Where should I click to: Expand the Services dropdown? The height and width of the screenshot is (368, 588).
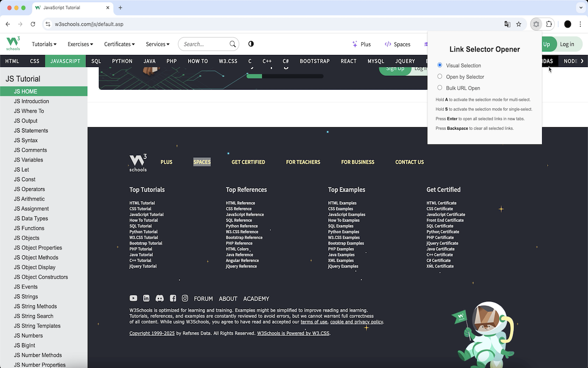[x=158, y=44]
